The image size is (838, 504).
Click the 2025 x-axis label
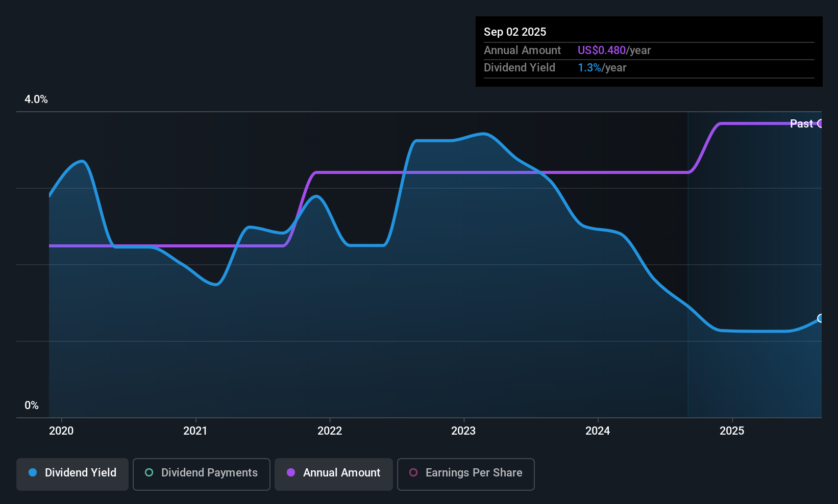tap(732, 431)
